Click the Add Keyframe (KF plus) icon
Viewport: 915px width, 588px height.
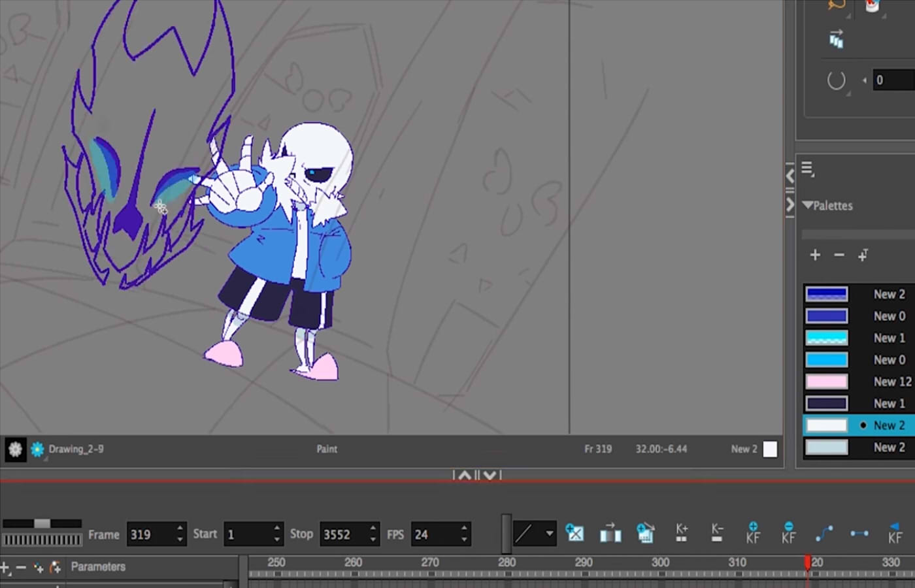point(753,534)
